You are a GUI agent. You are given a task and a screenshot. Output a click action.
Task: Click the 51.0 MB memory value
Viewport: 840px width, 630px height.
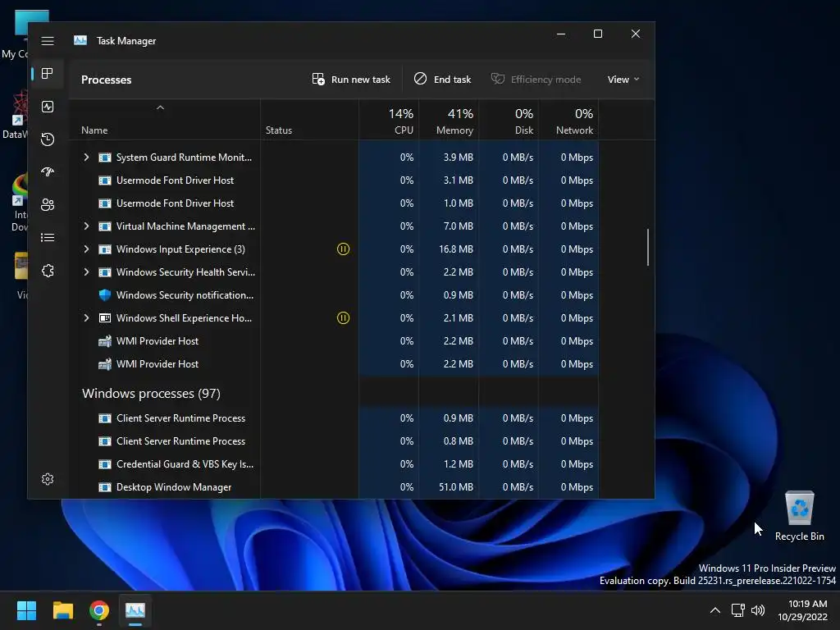click(456, 487)
